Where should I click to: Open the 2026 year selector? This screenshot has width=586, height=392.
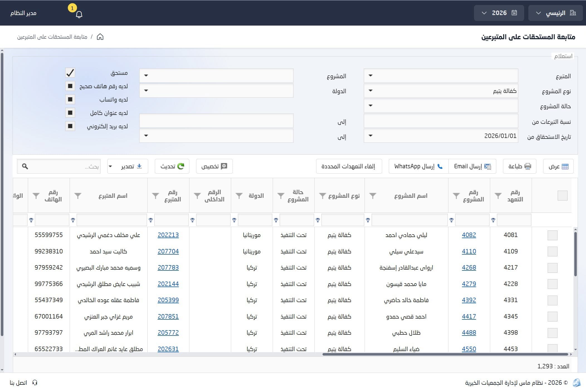tap(499, 13)
